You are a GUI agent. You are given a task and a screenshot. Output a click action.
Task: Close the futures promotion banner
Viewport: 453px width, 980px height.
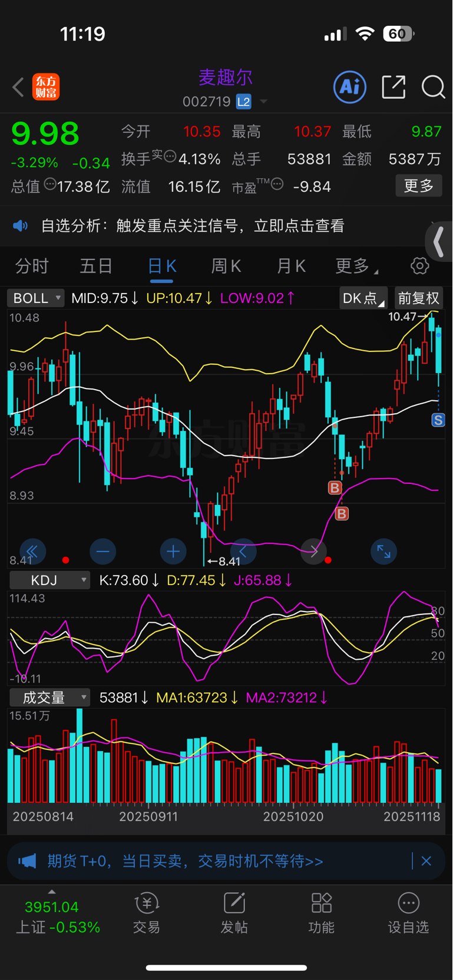click(x=426, y=861)
